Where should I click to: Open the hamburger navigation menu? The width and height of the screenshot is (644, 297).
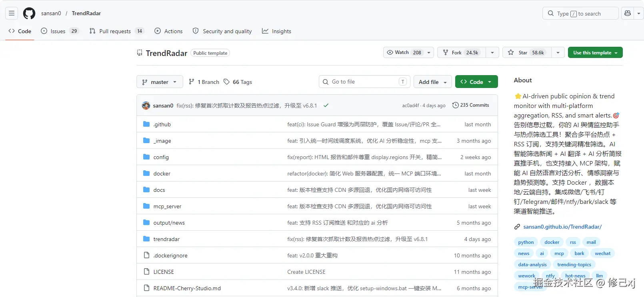tap(12, 13)
